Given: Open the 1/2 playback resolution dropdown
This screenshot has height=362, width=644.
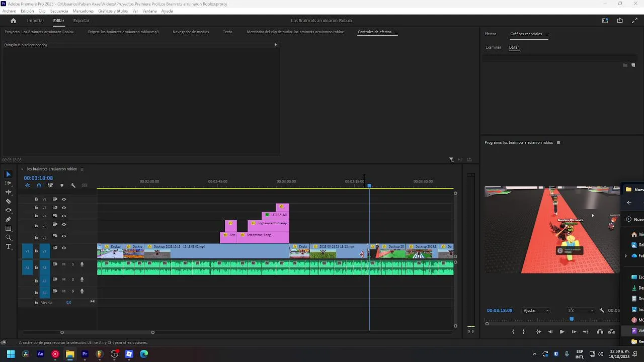Looking at the screenshot, I should tap(581, 310).
